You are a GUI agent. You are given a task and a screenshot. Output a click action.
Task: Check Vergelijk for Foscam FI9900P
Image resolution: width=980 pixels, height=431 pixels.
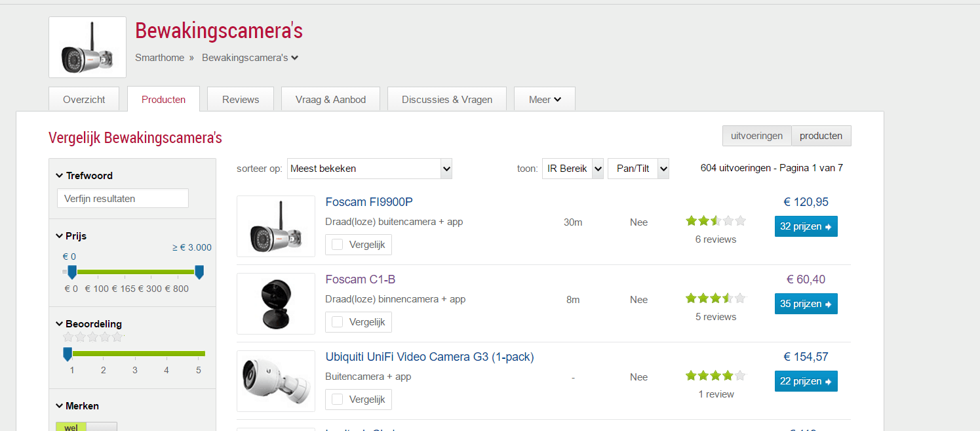pos(338,245)
